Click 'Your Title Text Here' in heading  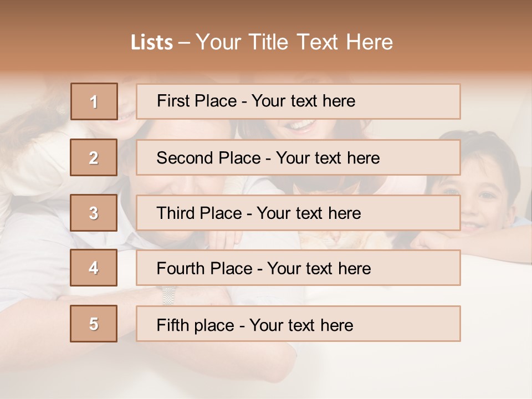click(294, 42)
